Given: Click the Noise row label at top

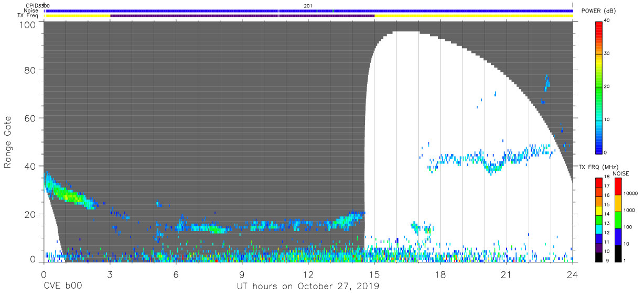Looking at the screenshot, I should point(31,10).
